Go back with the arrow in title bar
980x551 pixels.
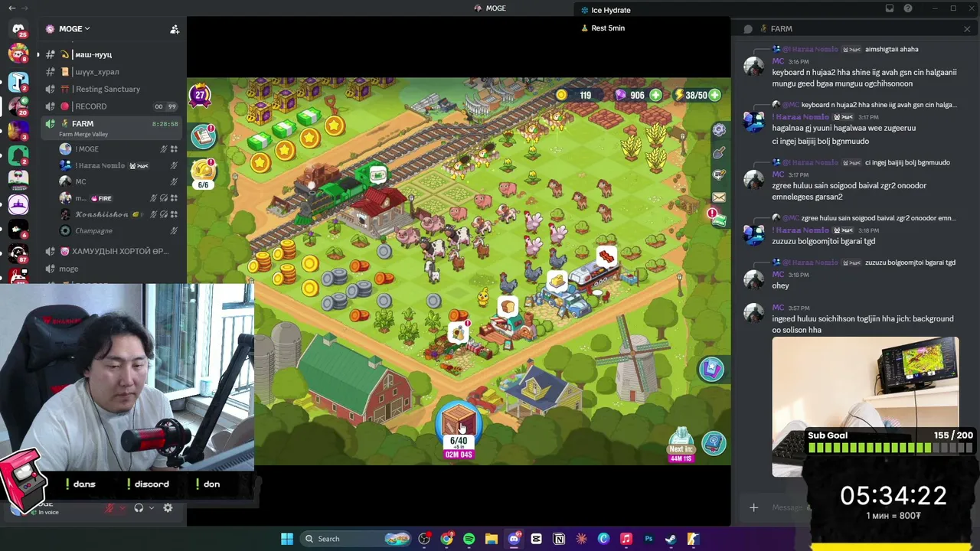click(11, 8)
